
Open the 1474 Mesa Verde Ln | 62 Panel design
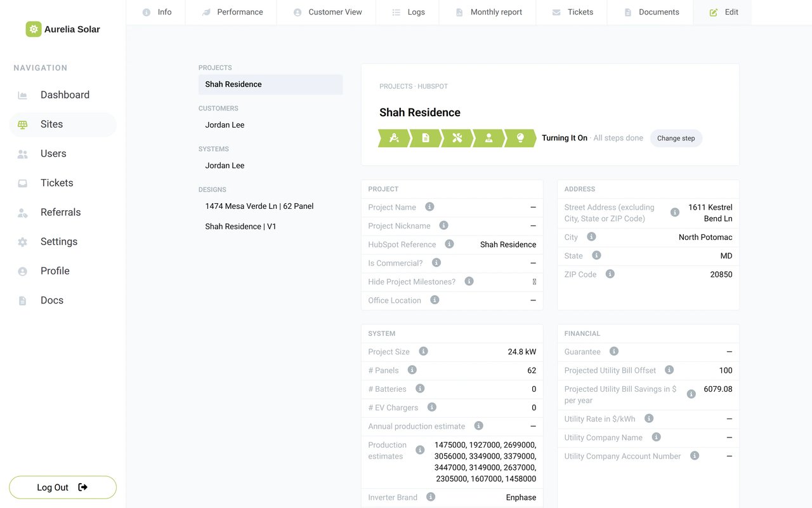click(x=270, y=206)
